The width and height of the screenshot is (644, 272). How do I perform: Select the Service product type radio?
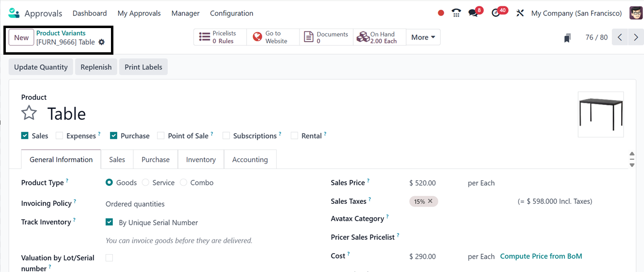pyautogui.click(x=145, y=182)
